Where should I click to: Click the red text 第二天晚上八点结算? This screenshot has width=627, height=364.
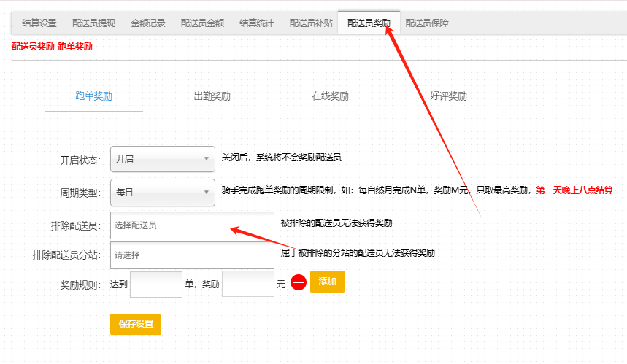point(574,190)
